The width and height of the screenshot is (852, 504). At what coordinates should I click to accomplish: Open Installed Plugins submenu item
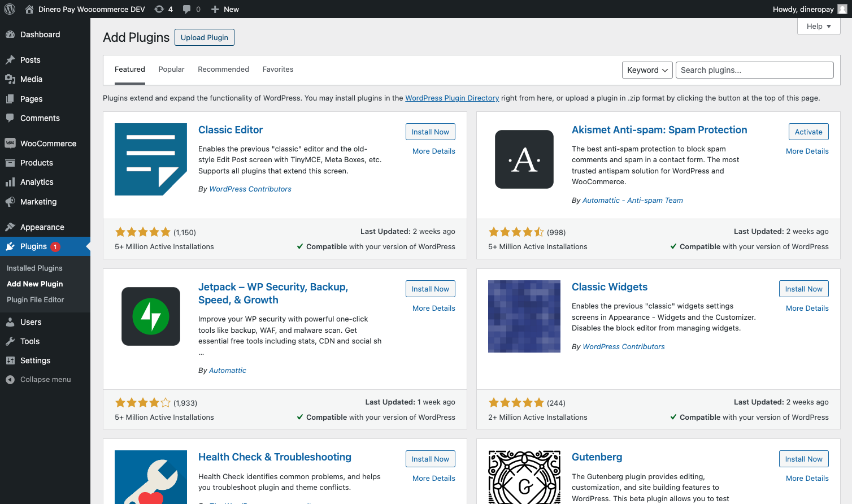pyautogui.click(x=34, y=268)
